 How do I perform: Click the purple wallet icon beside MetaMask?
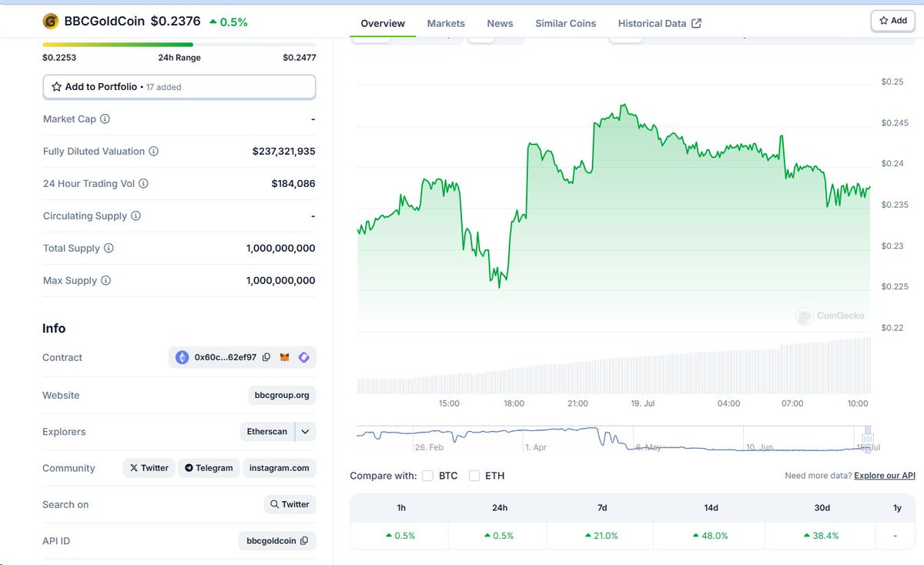coord(303,357)
